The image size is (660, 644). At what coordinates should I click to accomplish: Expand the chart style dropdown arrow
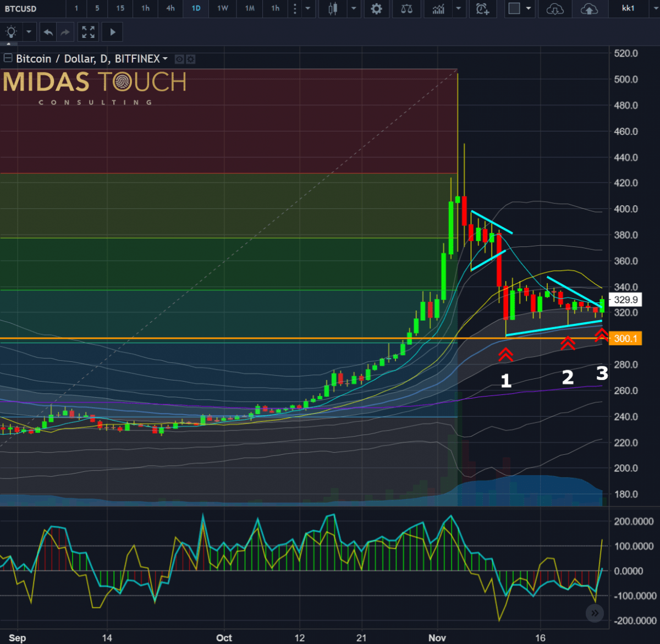(x=354, y=9)
